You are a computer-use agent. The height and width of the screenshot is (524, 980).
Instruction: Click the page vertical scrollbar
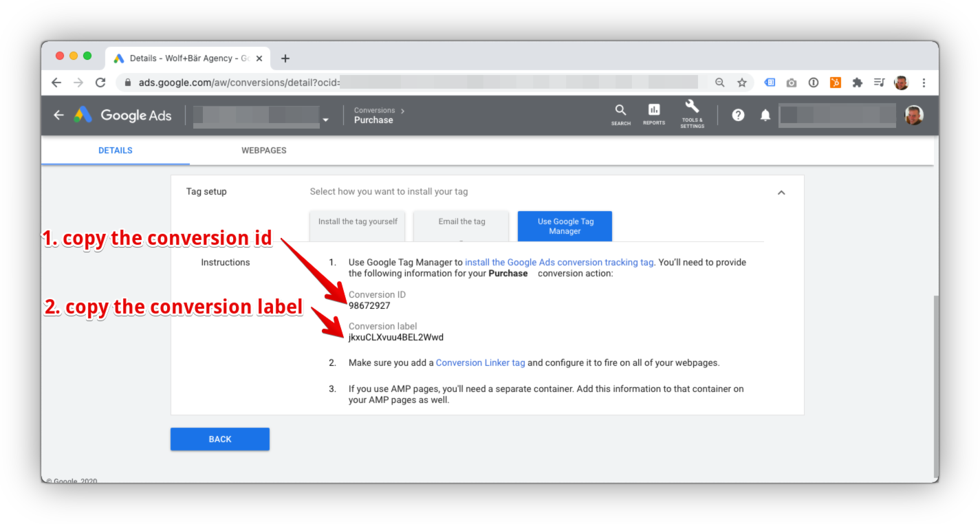click(x=935, y=385)
